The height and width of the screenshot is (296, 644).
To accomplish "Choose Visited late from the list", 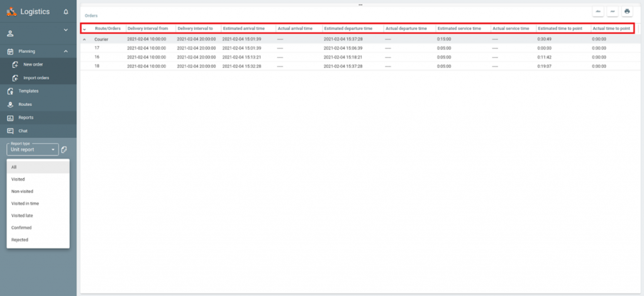I will tap(22, 215).
